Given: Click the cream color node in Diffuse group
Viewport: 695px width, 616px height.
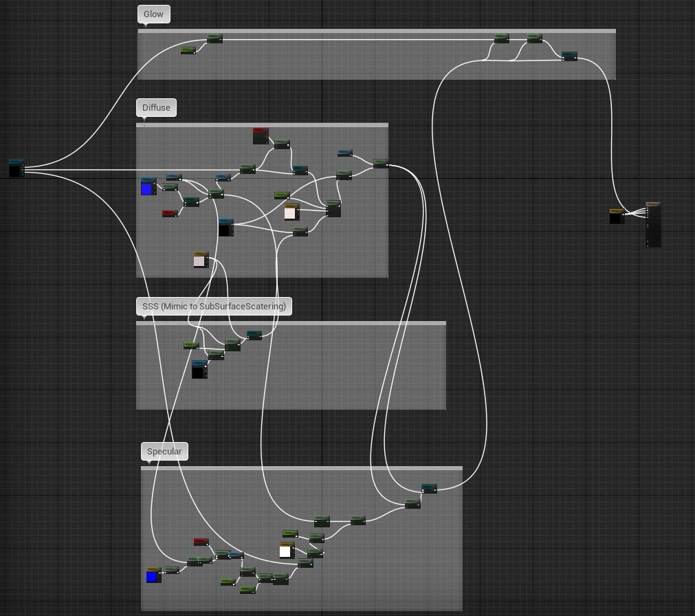Looking at the screenshot, I should [x=291, y=212].
